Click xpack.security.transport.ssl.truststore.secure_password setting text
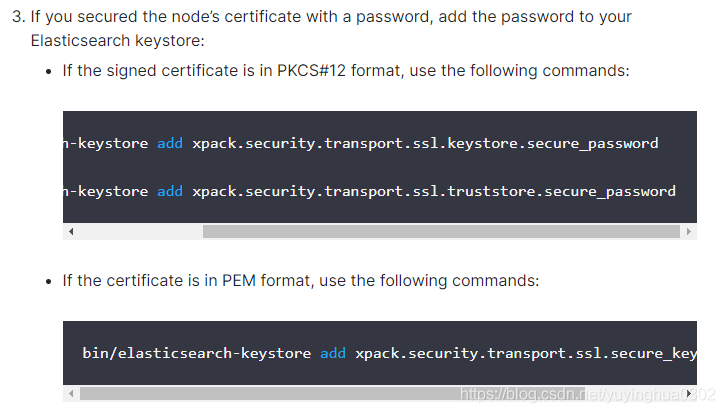Screen dimensions: 725x413 click(x=434, y=191)
